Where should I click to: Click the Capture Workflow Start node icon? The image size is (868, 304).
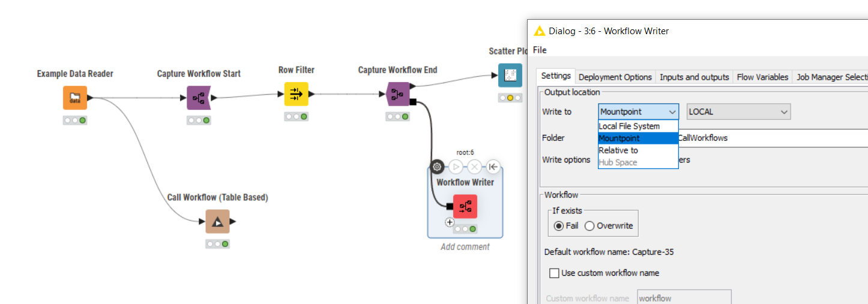[199, 98]
